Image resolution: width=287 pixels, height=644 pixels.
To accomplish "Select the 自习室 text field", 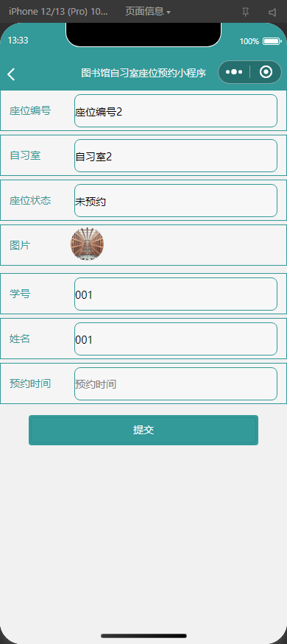I will click(176, 155).
